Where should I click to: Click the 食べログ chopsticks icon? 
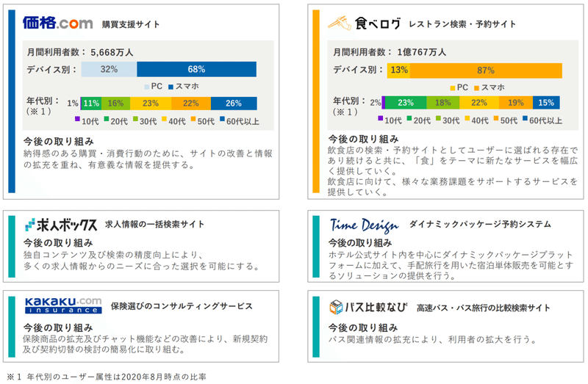coord(340,23)
